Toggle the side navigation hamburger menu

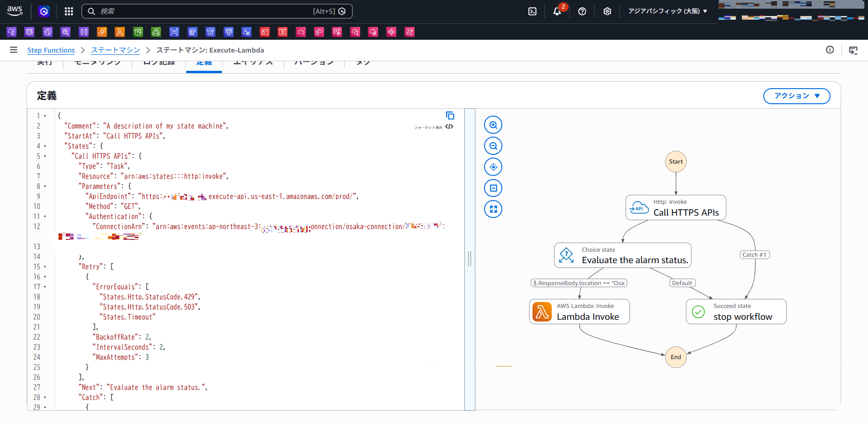[x=14, y=50]
